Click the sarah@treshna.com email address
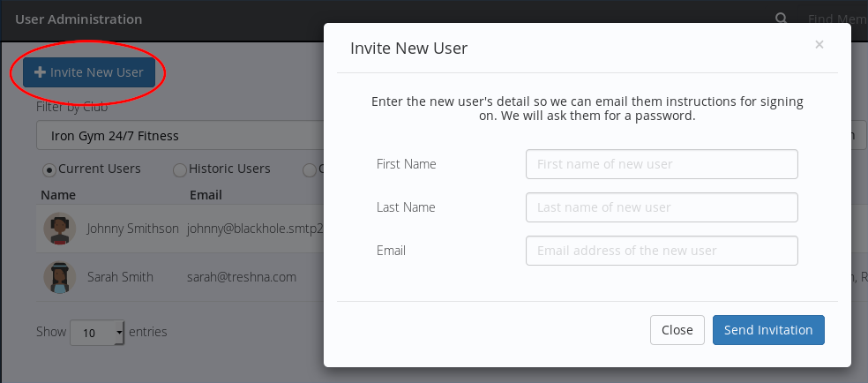 241,277
